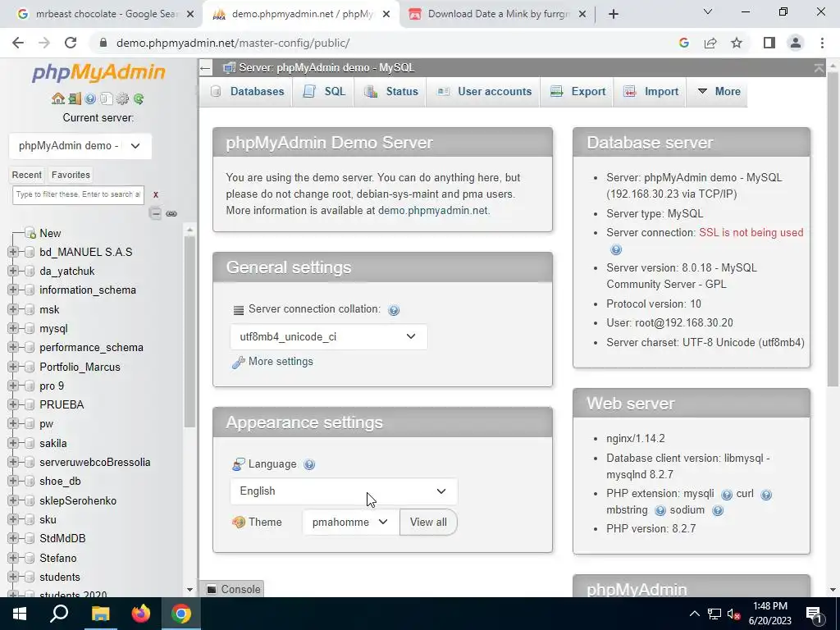Click help icon under SSL is not being used
This screenshot has height=630, width=840.
[616, 249]
